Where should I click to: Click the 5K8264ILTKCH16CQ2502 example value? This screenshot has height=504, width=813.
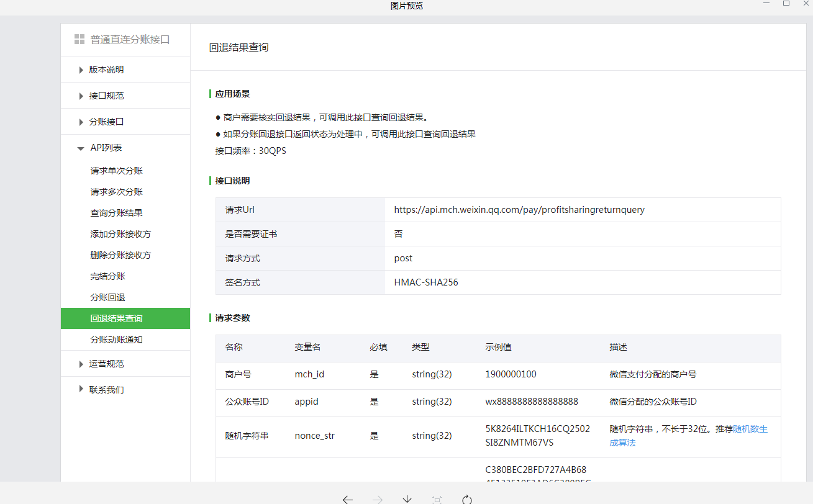538,429
